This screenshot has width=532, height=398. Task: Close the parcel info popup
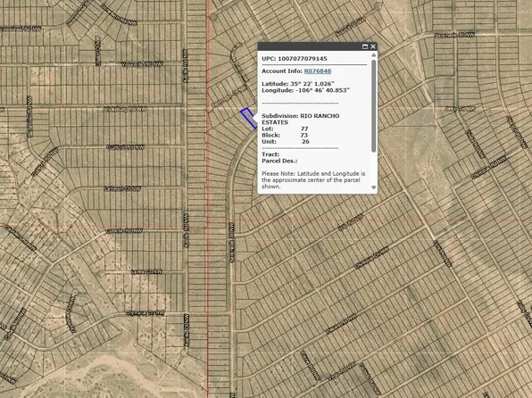[x=373, y=46]
